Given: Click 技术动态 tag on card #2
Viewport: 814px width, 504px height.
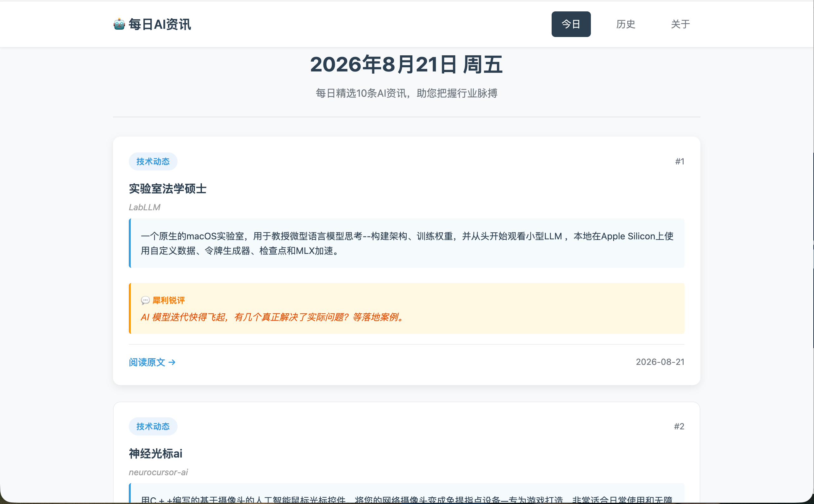Looking at the screenshot, I should (x=153, y=426).
